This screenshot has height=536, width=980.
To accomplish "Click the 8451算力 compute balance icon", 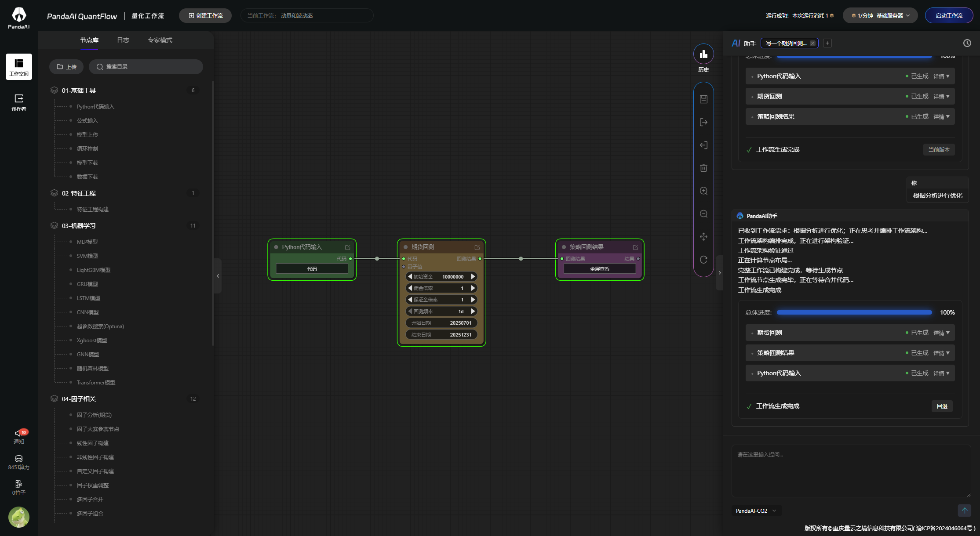I will pyautogui.click(x=19, y=462).
